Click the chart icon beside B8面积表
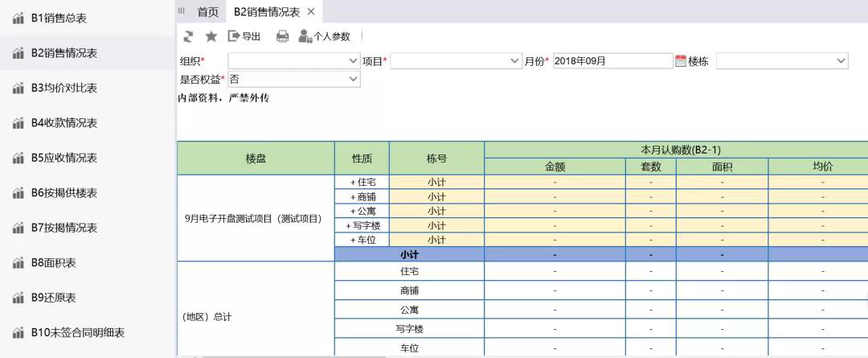868x358 pixels. [x=18, y=263]
